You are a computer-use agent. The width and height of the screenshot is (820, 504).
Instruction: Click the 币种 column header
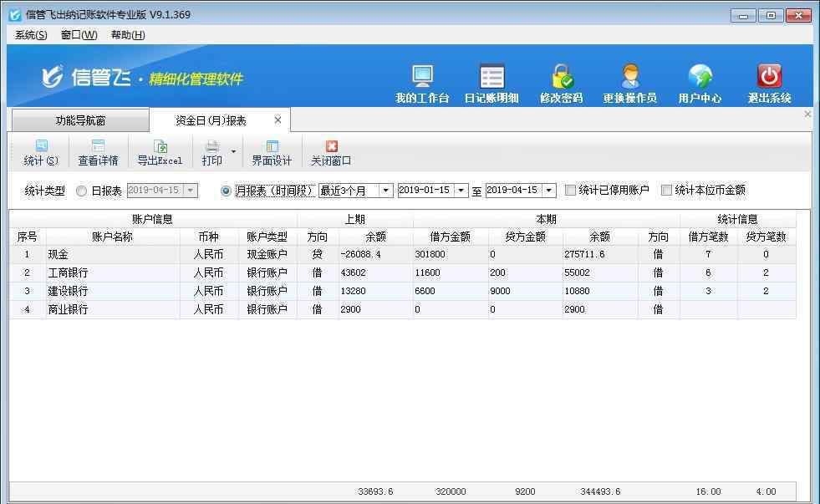point(209,237)
